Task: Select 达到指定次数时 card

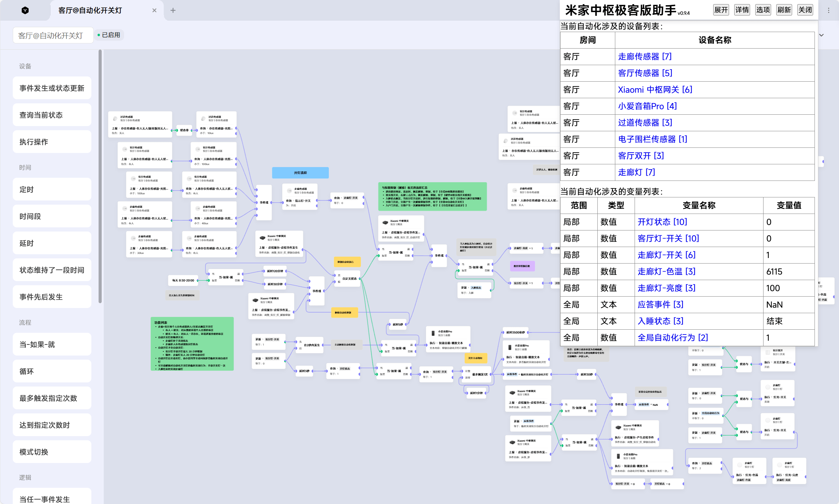Action: click(x=52, y=425)
